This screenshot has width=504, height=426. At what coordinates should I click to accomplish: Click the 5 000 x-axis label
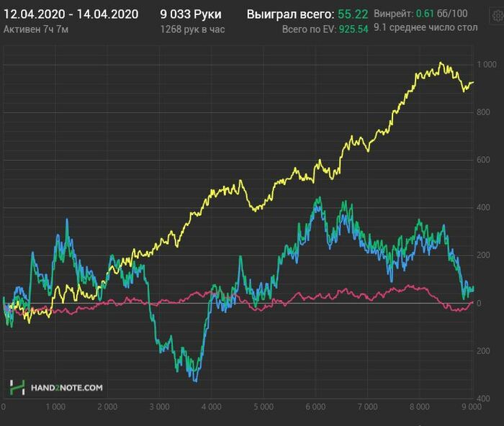coord(264,407)
